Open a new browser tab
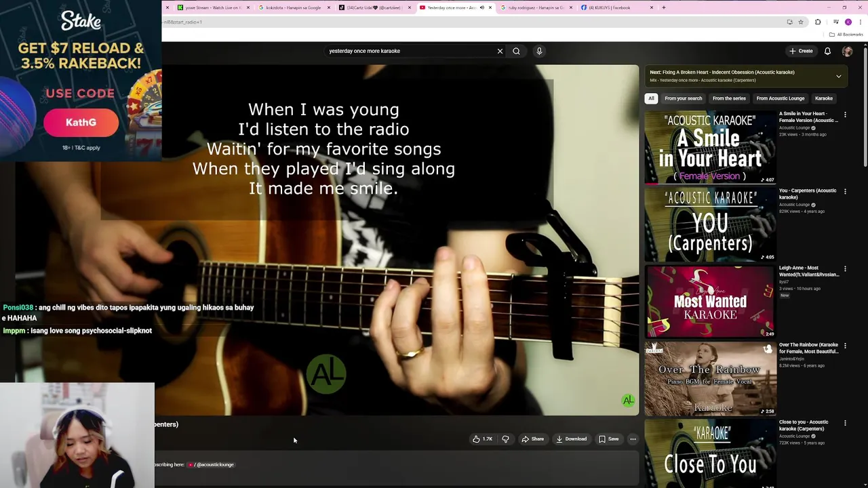Viewport: 868px width, 488px height. click(x=663, y=7)
